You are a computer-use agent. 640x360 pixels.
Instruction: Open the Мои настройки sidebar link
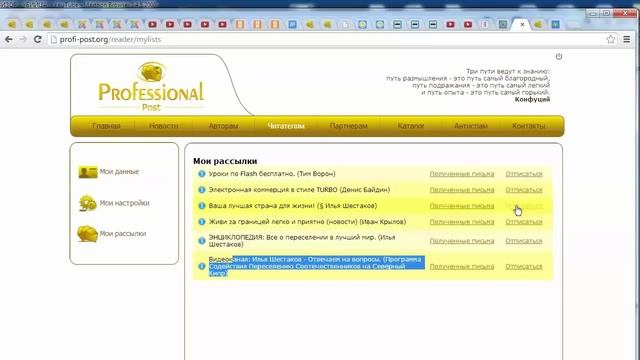tap(124, 203)
